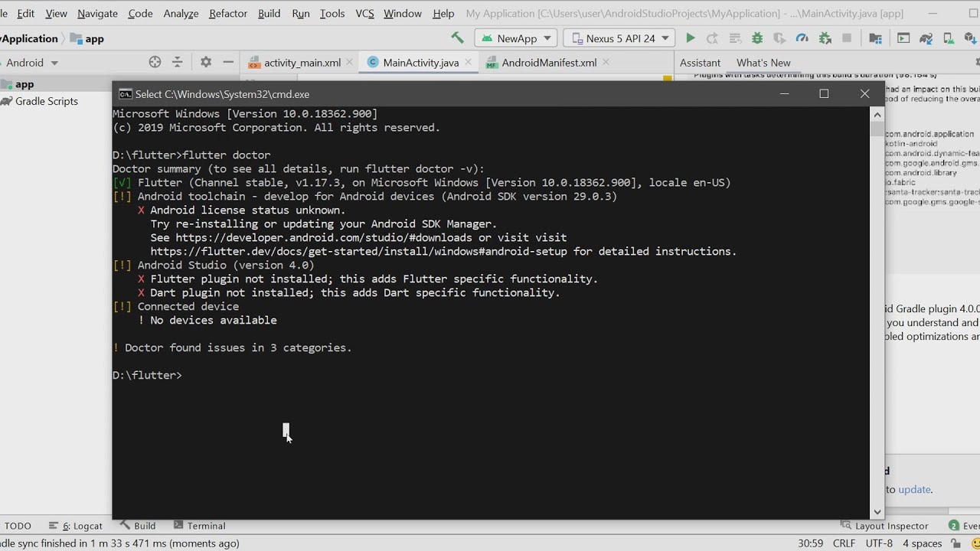Click the Run Anything icon
980x551 pixels.
click(x=903, y=38)
